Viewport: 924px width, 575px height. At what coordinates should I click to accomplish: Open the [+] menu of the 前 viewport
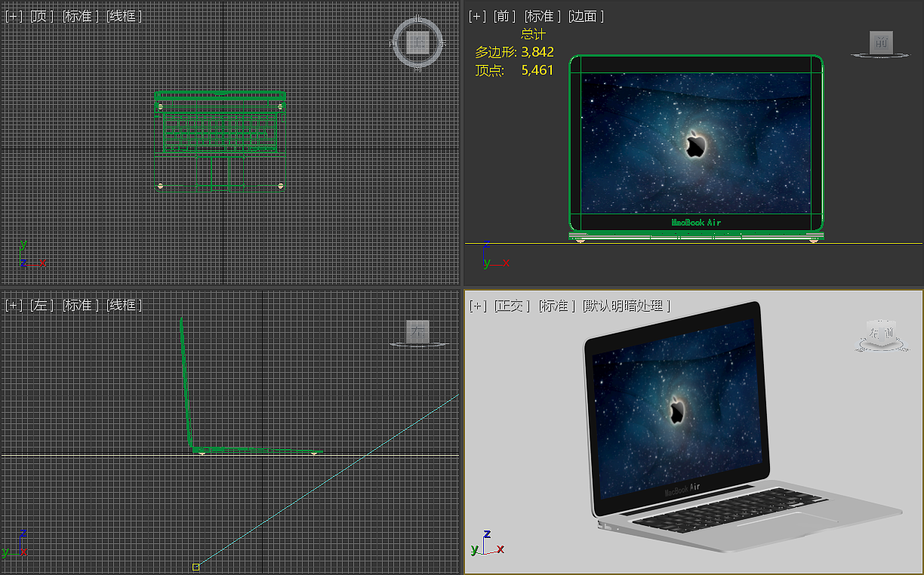[477, 16]
